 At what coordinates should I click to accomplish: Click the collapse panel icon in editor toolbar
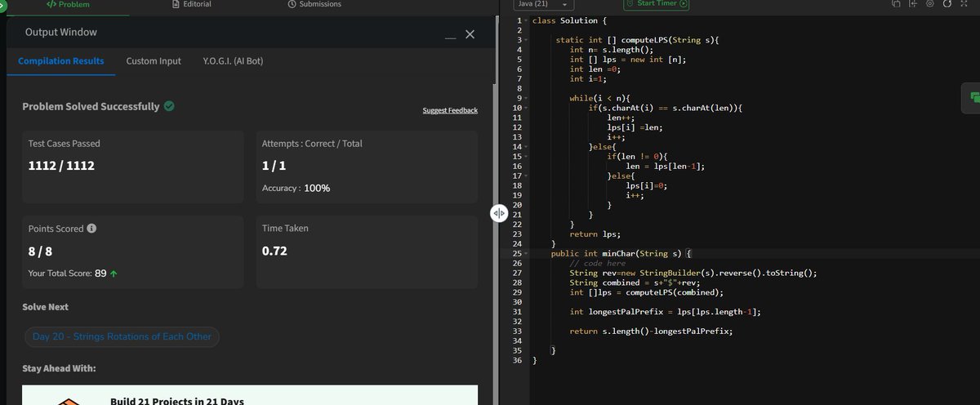(x=913, y=4)
